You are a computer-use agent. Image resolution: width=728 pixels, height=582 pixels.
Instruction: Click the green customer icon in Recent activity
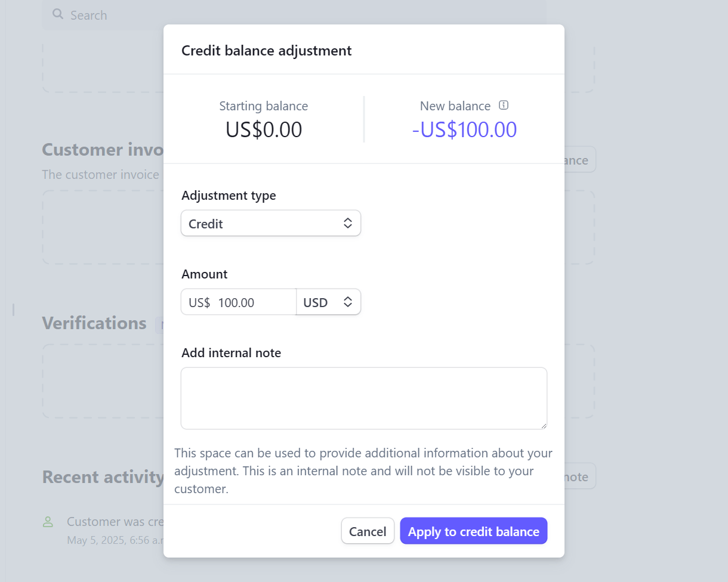pos(48,522)
